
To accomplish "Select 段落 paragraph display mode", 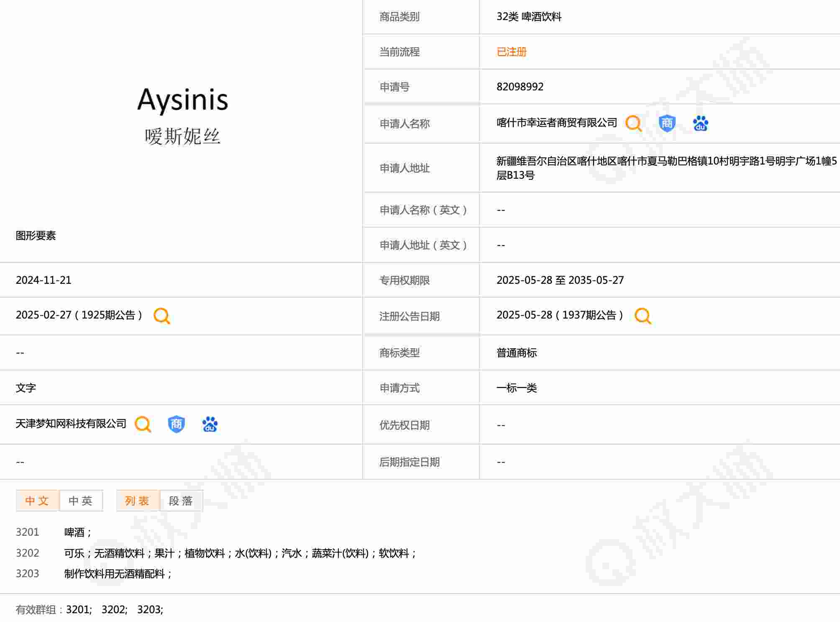I will pyautogui.click(x=181, y=501).
